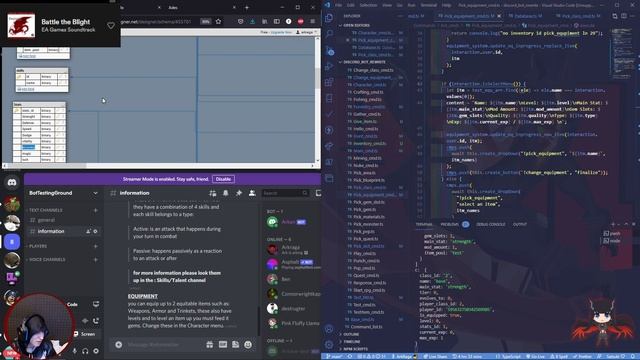The image size is (640, 360).
Task: Focus the Message #information input box
Action: tap(163, 345)
